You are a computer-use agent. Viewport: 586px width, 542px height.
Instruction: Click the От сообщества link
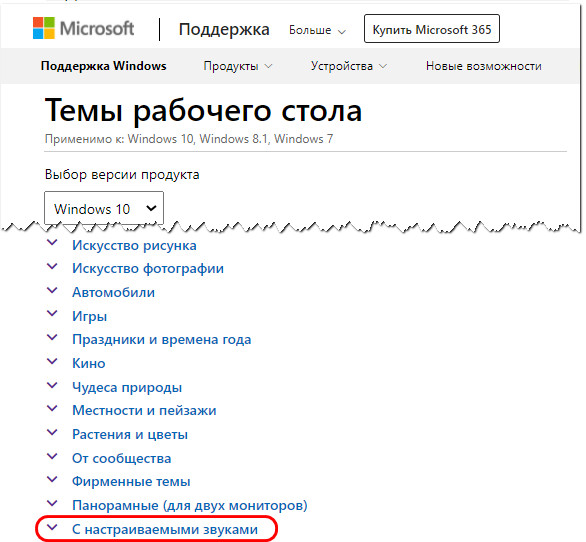121,459
